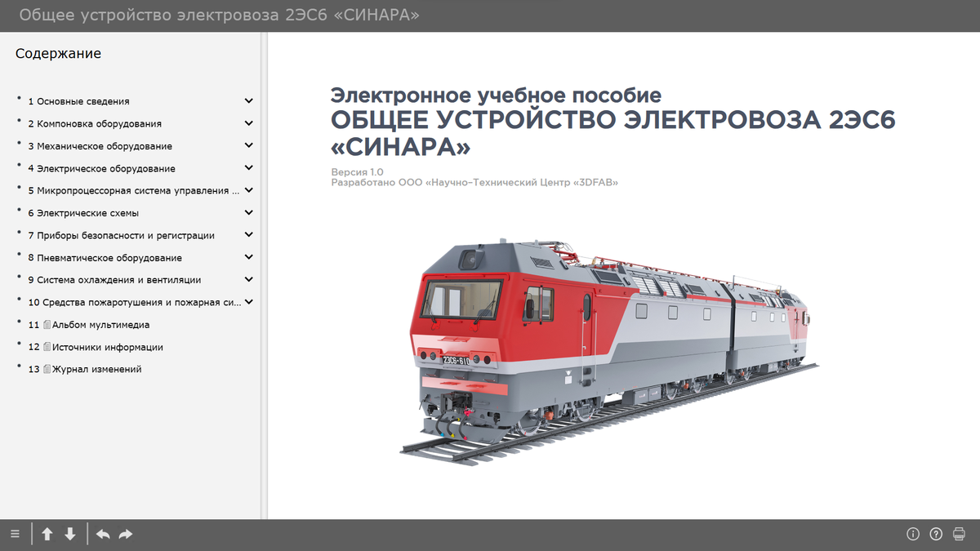Toggle the contents menu hamburger icon
Screen dimensions: 980x551
tap(15, 534)
